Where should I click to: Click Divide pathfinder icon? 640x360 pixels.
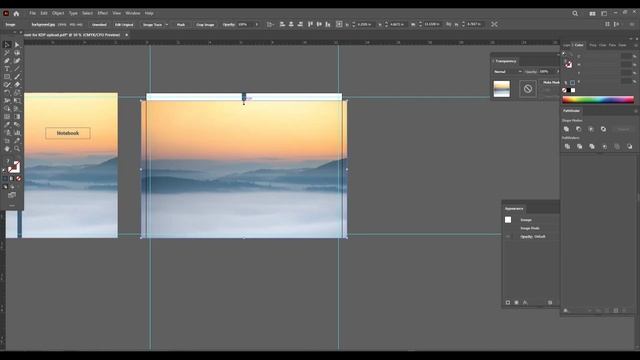pos(567,147)
